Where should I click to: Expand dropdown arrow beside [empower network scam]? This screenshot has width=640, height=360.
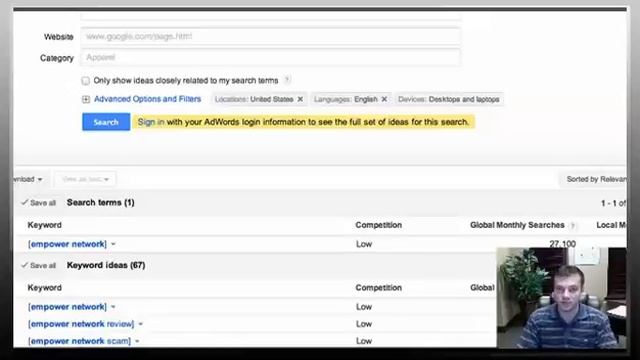(x=137, y=341)
